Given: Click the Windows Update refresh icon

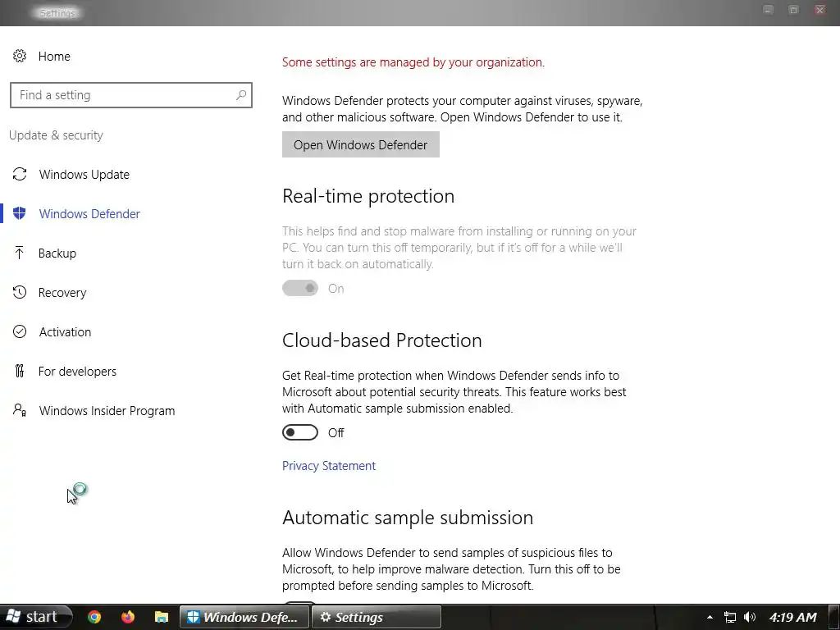Looking at the screenshot, I should [x=20, y=174].
